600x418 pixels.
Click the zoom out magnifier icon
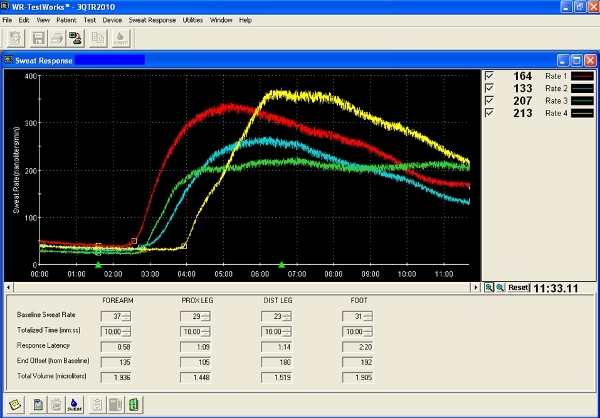pyautogui.click(x=500, y=287)
